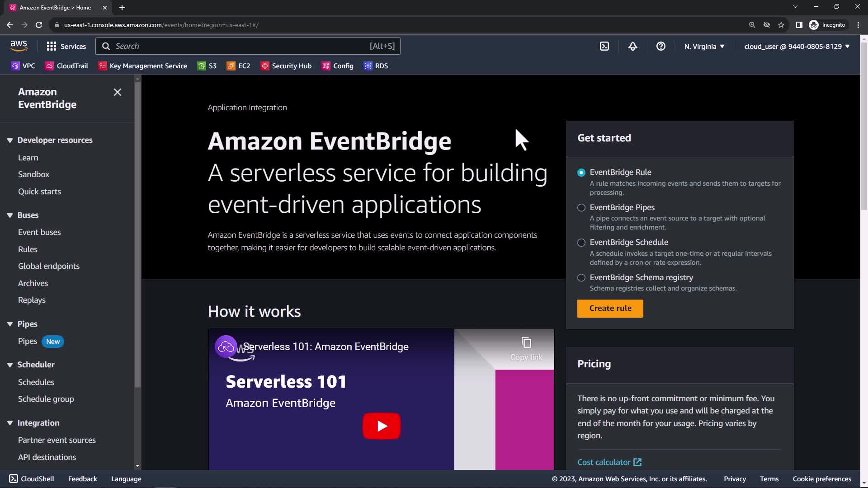Click the Create rule button
868x488 pixels.
pos(610,308)
